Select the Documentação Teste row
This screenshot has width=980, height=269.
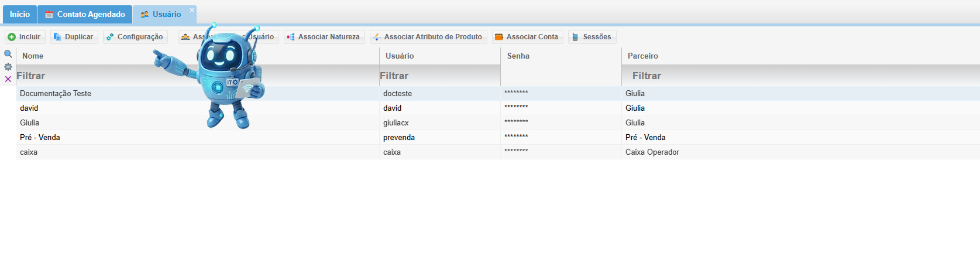pos(56,94)
